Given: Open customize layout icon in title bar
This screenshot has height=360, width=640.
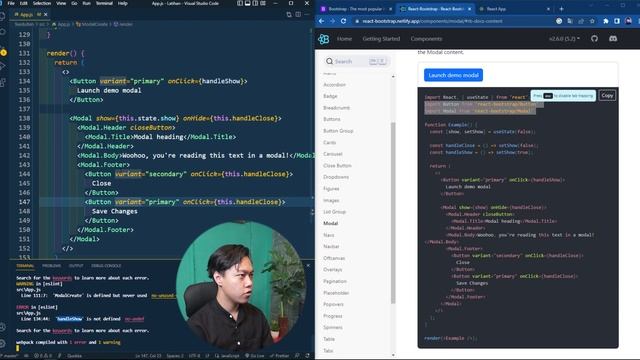Looking at the screenshot, I should coord(263,3).
